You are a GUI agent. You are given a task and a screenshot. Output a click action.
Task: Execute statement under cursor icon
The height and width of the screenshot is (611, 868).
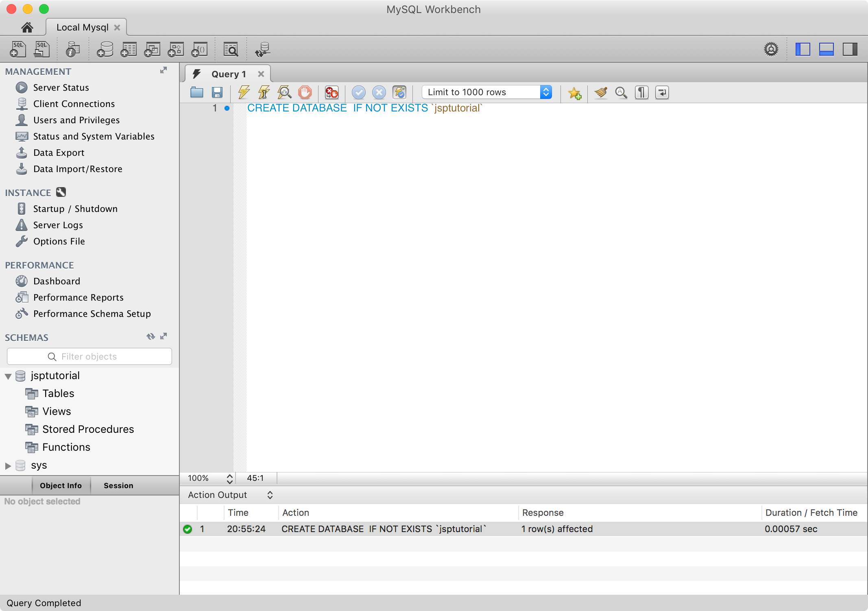[264, 92]
